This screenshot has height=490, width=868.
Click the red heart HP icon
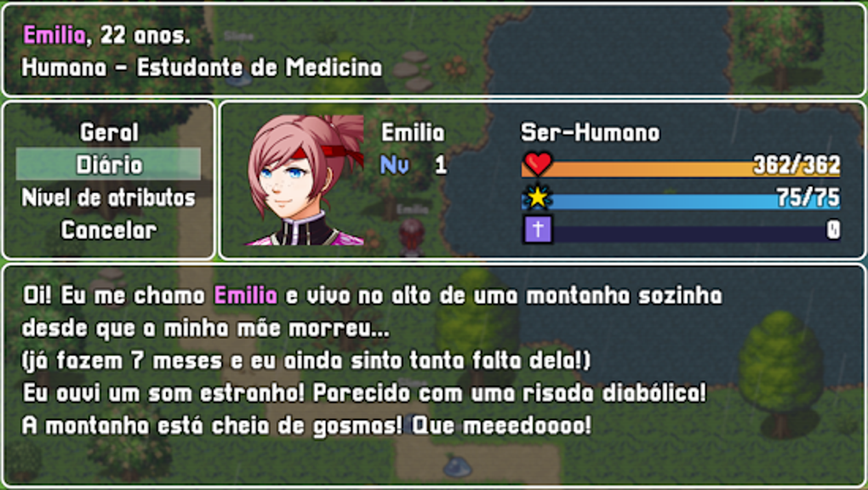(538, 164)
